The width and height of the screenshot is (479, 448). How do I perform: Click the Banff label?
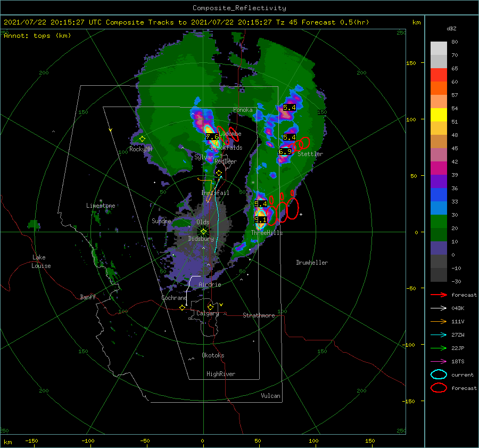click(88, 297)
